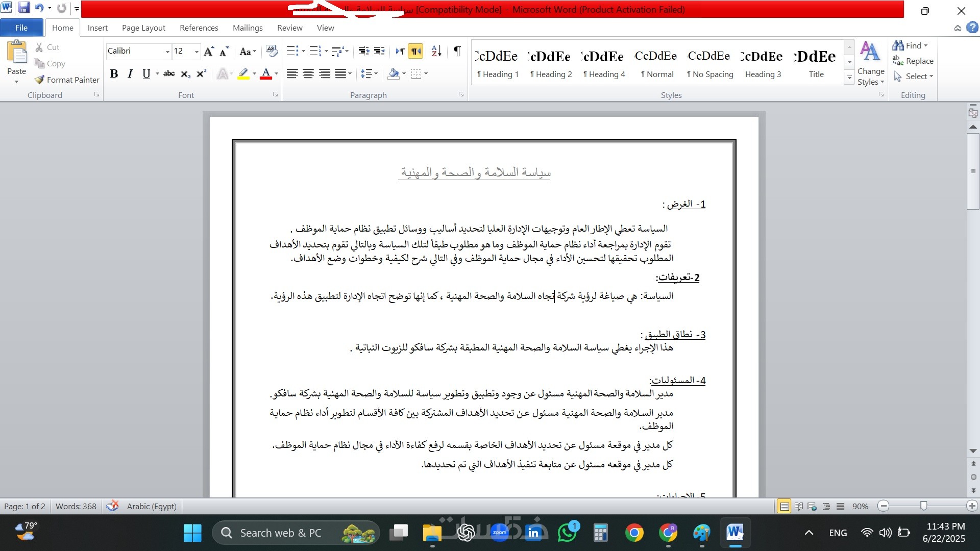Click the Save icon in quick access toolbar
Screen dimensions: 980x551
pyautogui.click(x=24, y=8)
